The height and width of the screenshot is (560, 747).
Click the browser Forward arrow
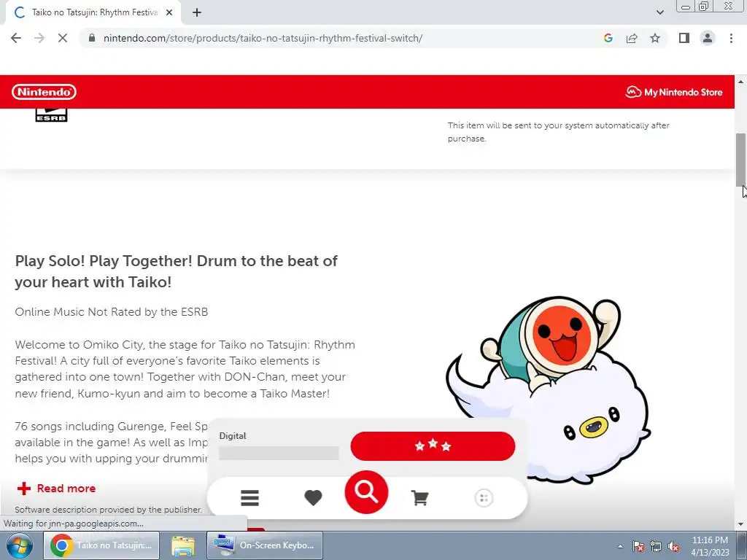39,38
